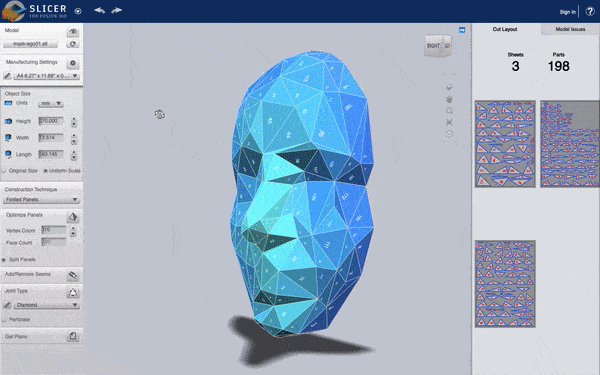Click the Joint Type icon button
The width and height of the screenshot is (600, 375).
point(73,293)
